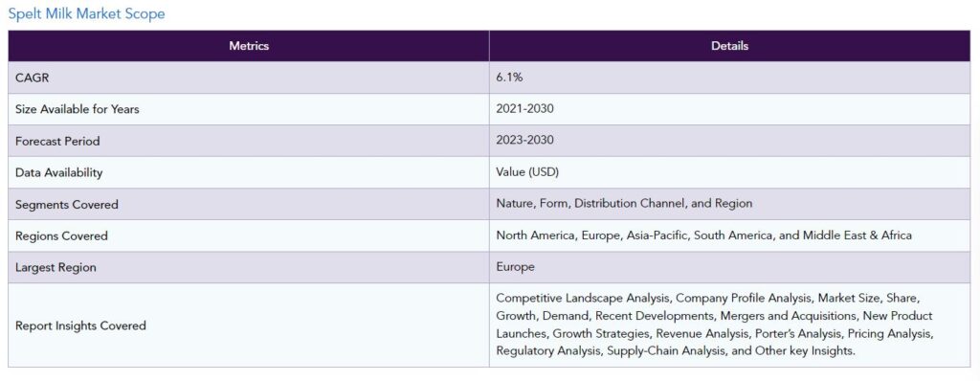Image resolution: width=980 pixels, height=381 pixels.
Task: Select the Report Insights Covered label
Action: coord(80,325)
